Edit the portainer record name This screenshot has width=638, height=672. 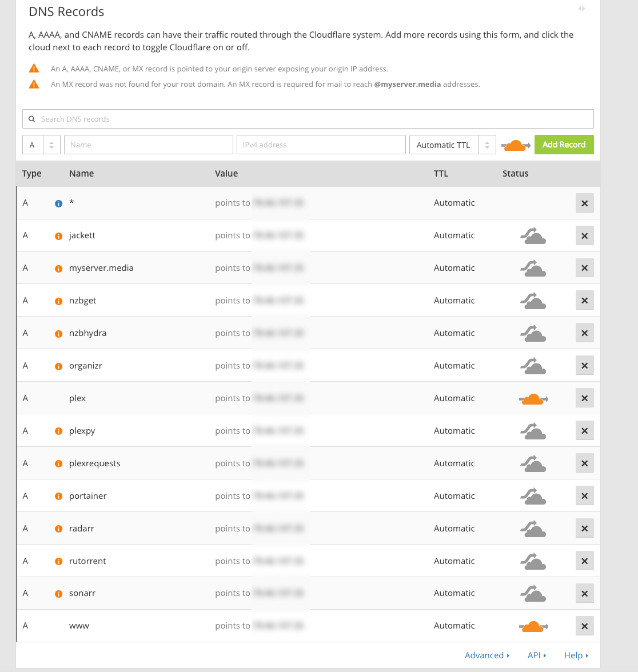pyautogui.click(x=88, y=496)
